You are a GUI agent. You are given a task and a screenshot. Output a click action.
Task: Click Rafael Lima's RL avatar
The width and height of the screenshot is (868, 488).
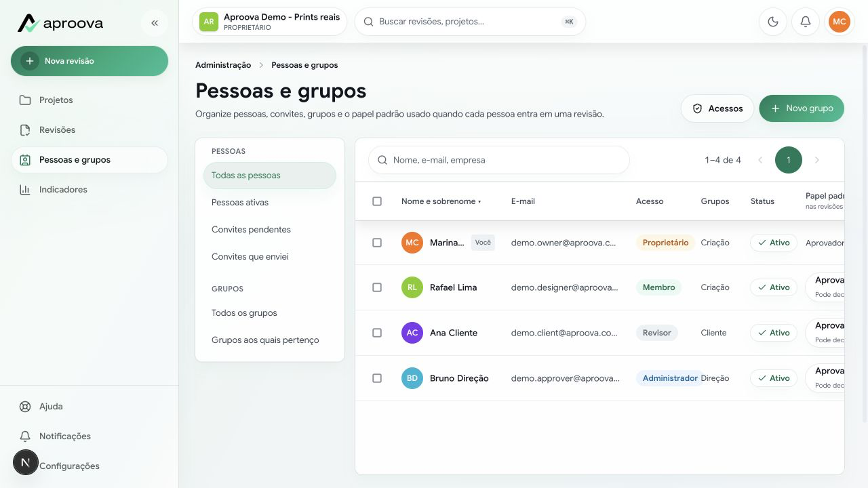pyautogui.click(x=412, y=287)
